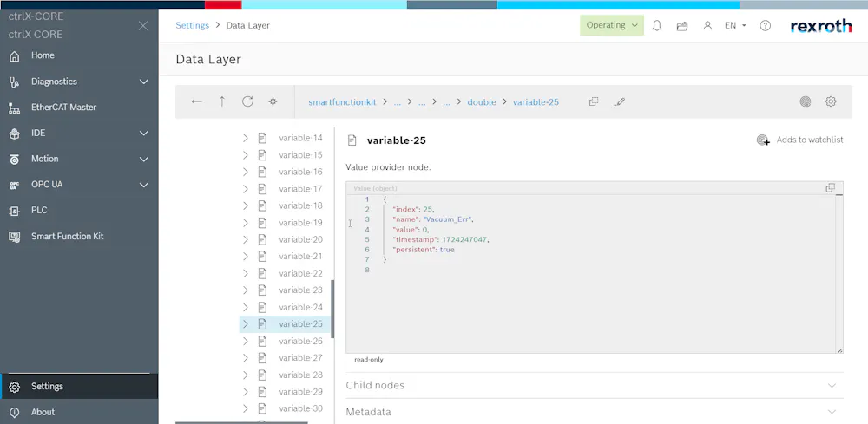Click the timestamp value 1724247047
Screen dimensions: 868x424
click(x=465, y=239)
